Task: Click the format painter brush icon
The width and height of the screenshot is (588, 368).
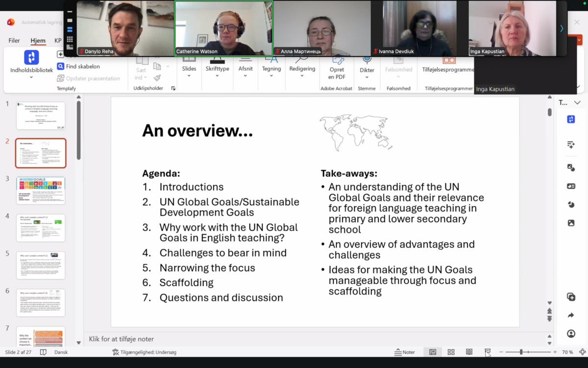Action: [x=157, y=78]
